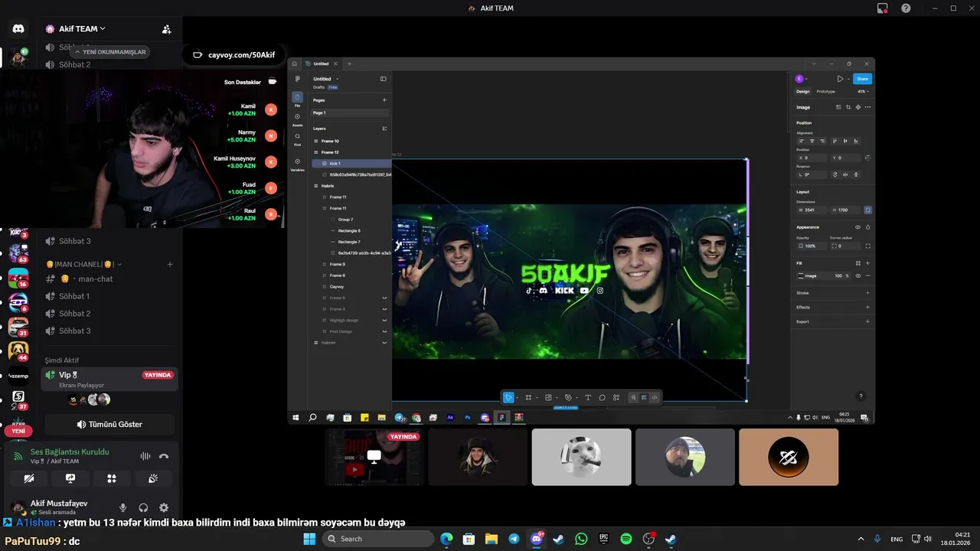Select the Frame 10 layer
This screenshot has width=980, height=551.
(x=351, y=141)
